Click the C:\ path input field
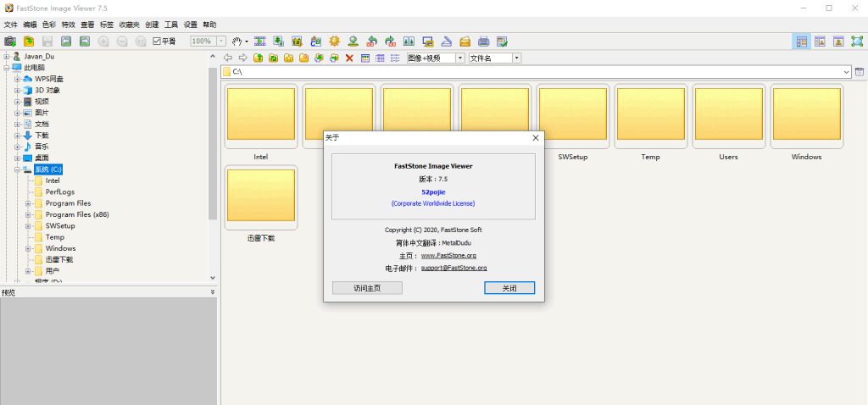868x405 pixels. [536, 71]
